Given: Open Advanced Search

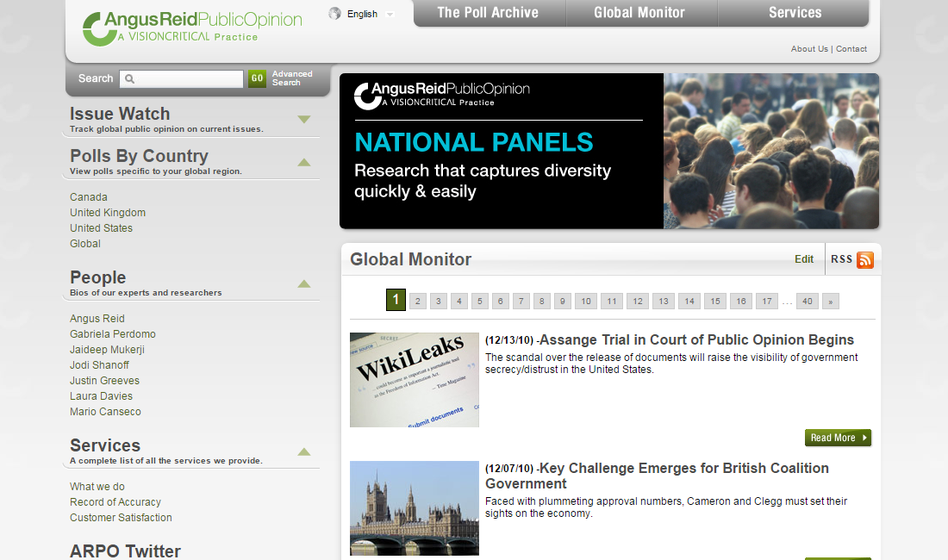Looking at the screenshot, I should (x=292, y=78).
